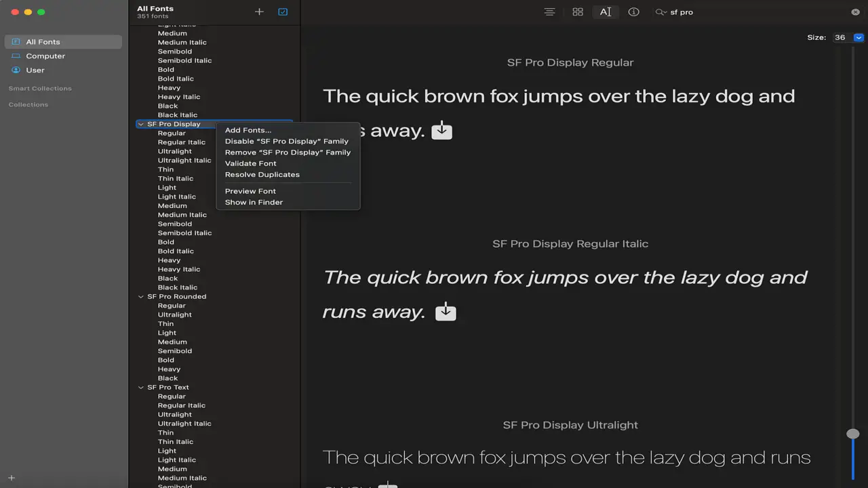Select the custom text preview icon
The height and width of the screenshot is (488, 868).
pos(606,12)
